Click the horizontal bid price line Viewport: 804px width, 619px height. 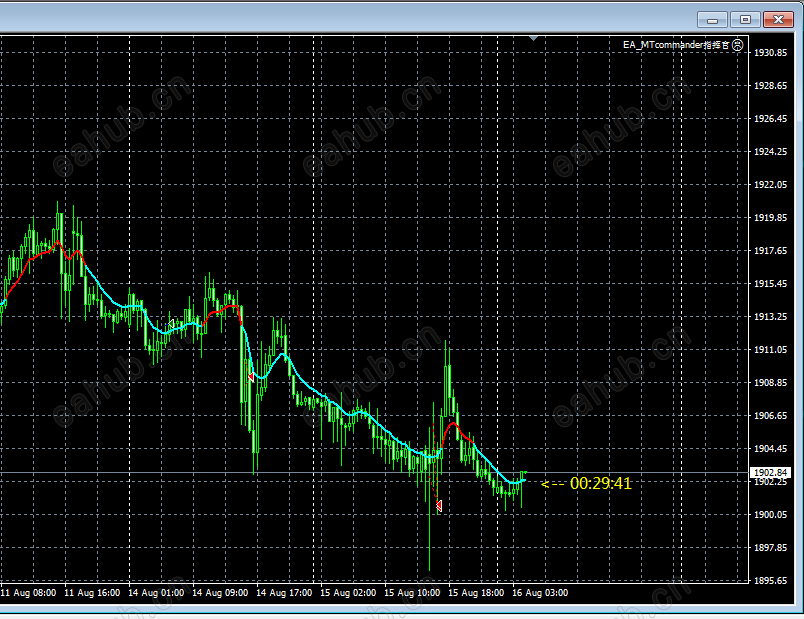pyautogui.click(x=374, y=472)
